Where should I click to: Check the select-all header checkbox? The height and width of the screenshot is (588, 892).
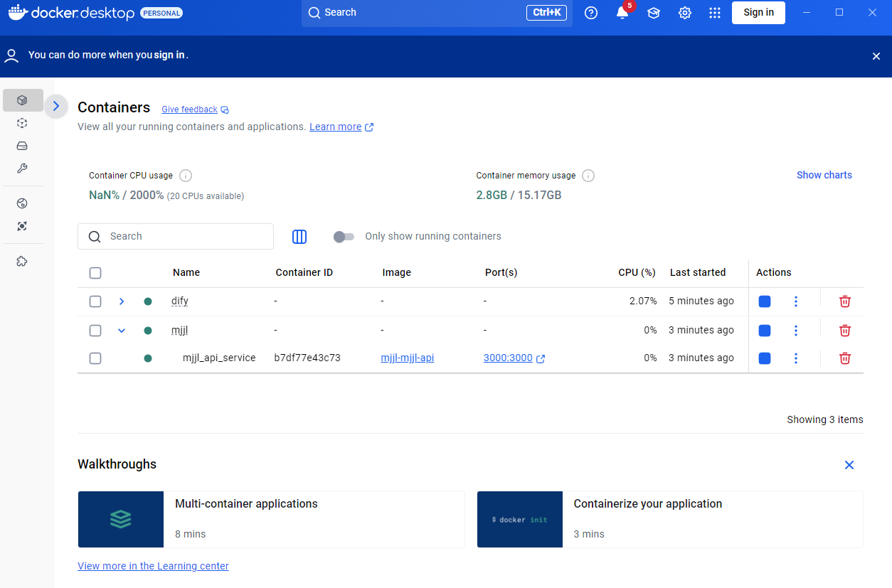pos(95,273)
